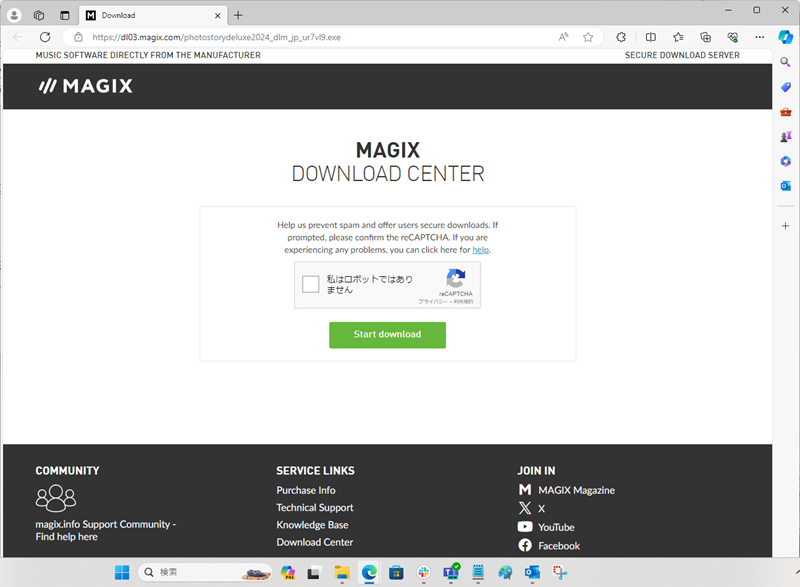Open Microsoft Store from the taskbar

[396, 572]
